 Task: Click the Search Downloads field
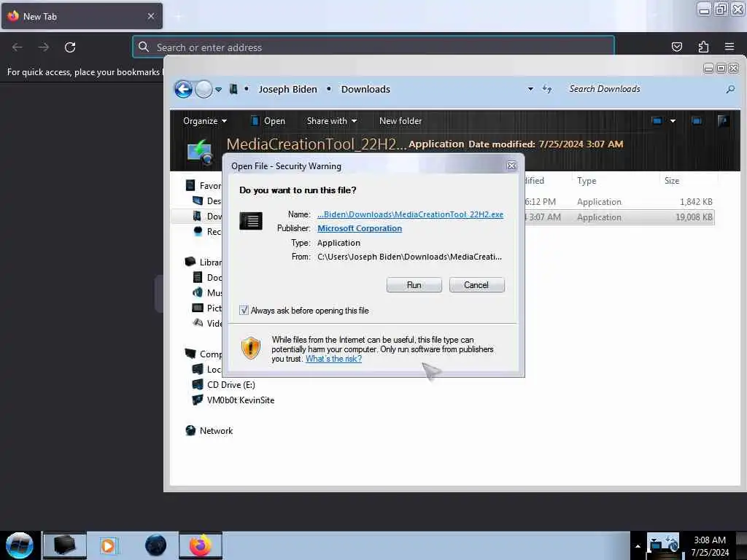(646, 89)
